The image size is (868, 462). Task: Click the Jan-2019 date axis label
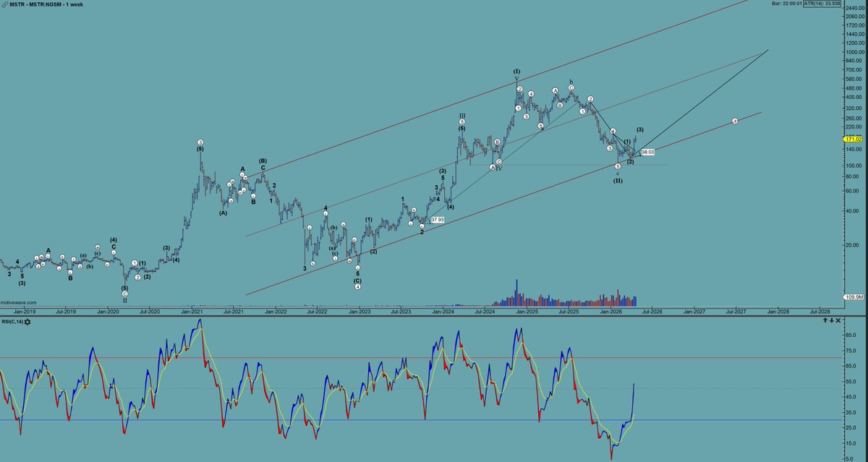click(x=25, y=311)
